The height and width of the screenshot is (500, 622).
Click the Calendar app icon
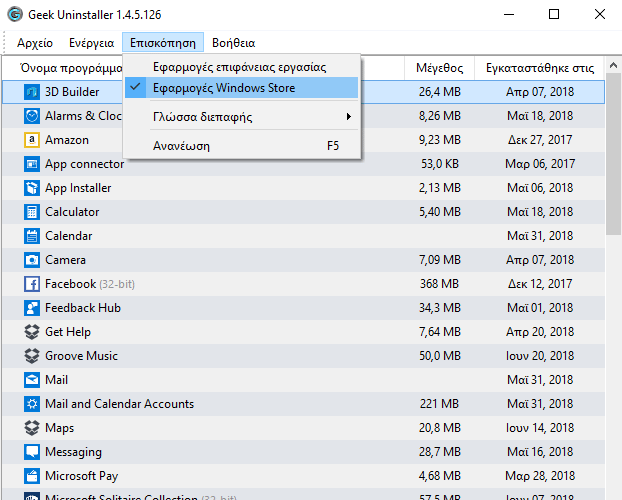pyautogui.click(x=32, y=236)
